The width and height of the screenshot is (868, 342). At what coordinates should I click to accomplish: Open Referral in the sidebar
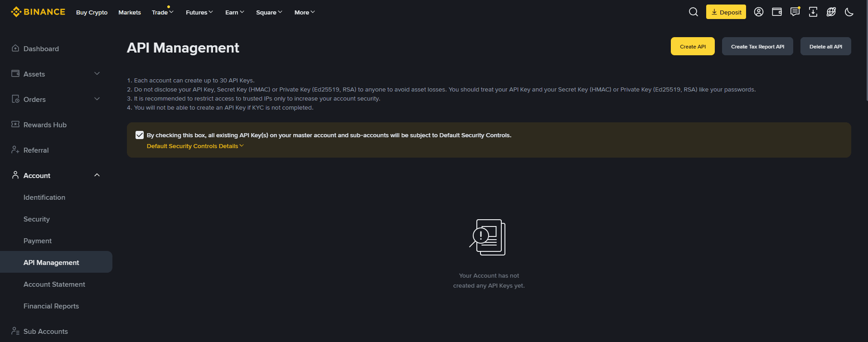(x=36, y=150)
